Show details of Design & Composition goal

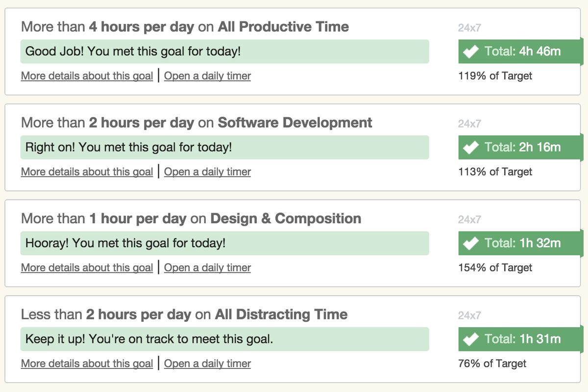pyautogui.click(x=87, y=268)
